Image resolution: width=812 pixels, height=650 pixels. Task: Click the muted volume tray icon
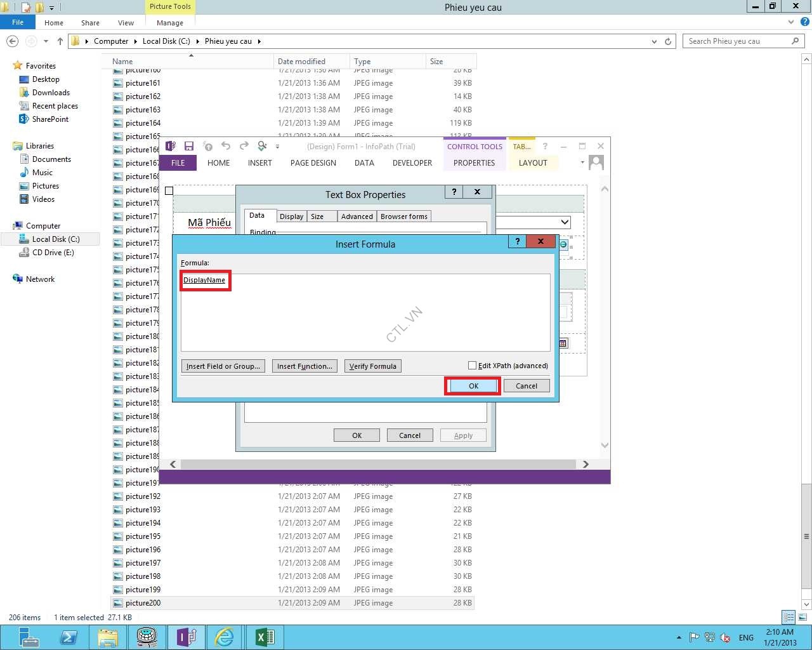[x=725, y=637]
